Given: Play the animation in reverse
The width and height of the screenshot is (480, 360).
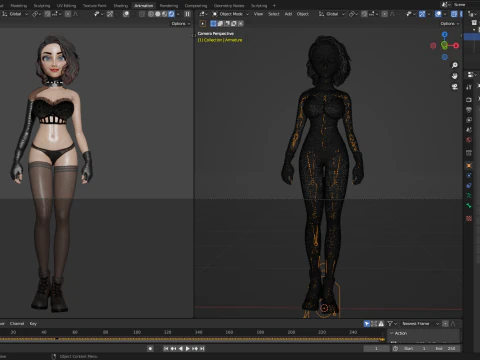Looking at the screenshot, I should [x=181, y=349].
